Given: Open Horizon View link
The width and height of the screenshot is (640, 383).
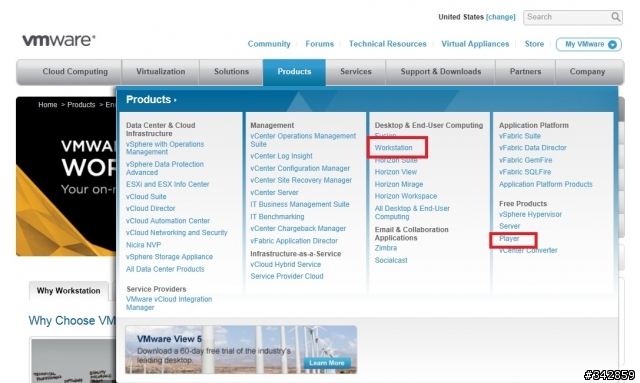Looking at the screenshot, I should click(x=396, y=172).
